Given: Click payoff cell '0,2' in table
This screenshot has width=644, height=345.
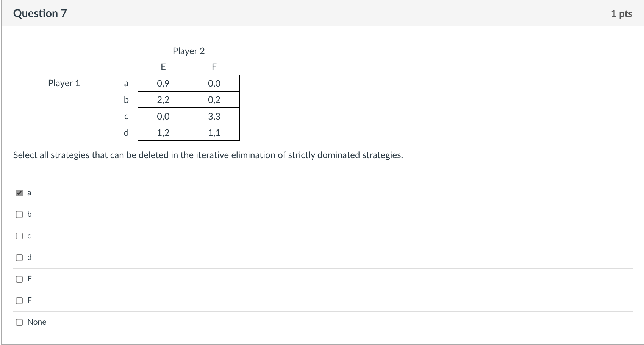Looking at the screenshot, I should click(214, 100).
